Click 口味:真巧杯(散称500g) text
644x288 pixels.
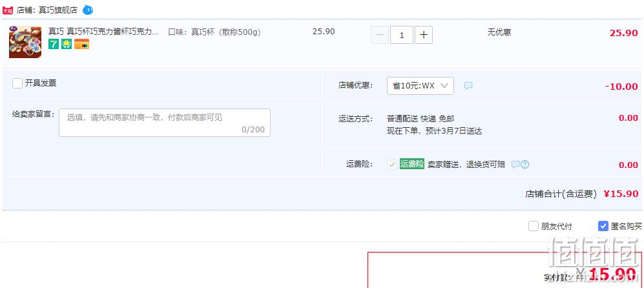point(214,32)
